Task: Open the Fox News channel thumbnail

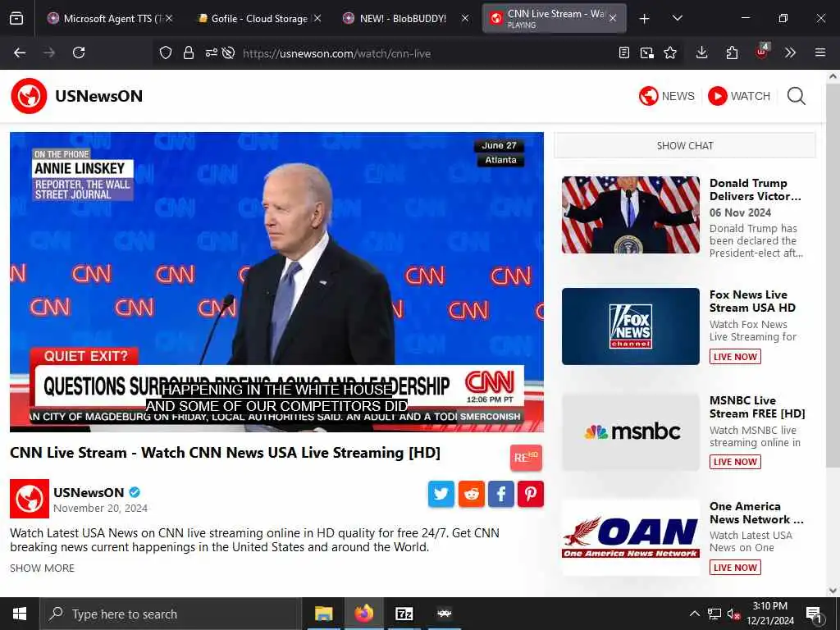Action: (x=631, y=326)
